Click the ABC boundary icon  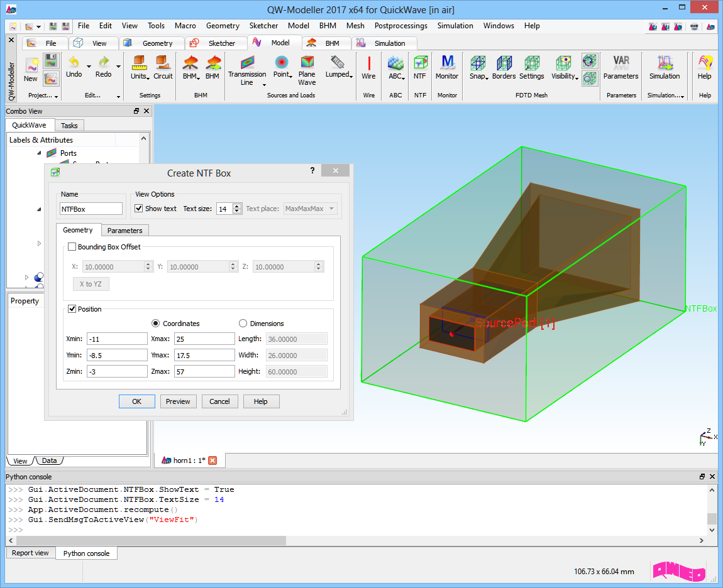click(x=395, y=62)
